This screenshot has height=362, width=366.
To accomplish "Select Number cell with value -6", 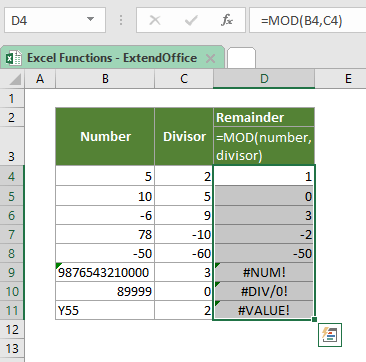I will [105, 215].
